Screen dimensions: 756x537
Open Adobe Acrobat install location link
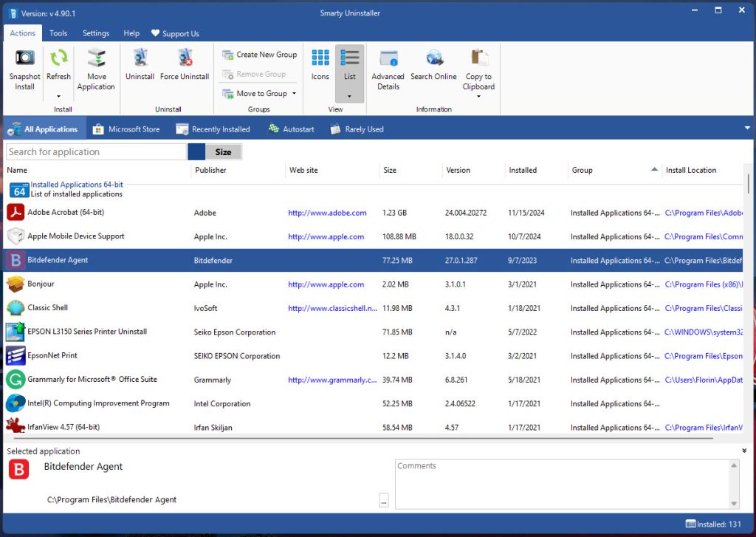pyautogui.click(x=704, y=213)
